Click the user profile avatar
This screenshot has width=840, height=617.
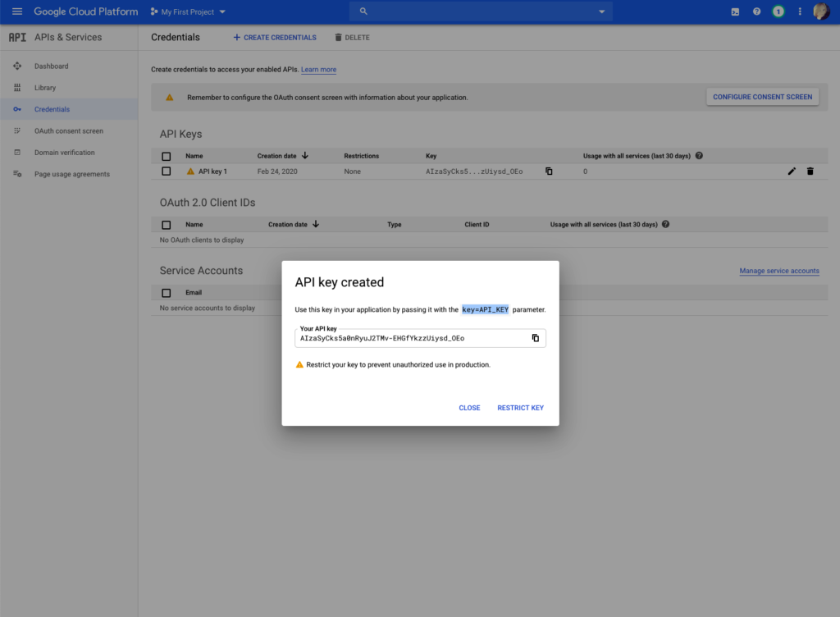[x=821, y=11]
